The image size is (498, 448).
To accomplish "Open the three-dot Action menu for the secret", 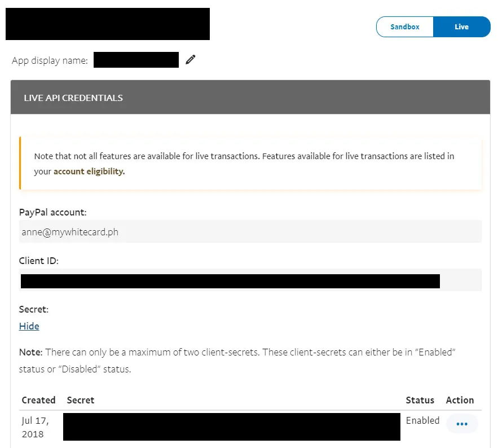I will pos(462,424).
